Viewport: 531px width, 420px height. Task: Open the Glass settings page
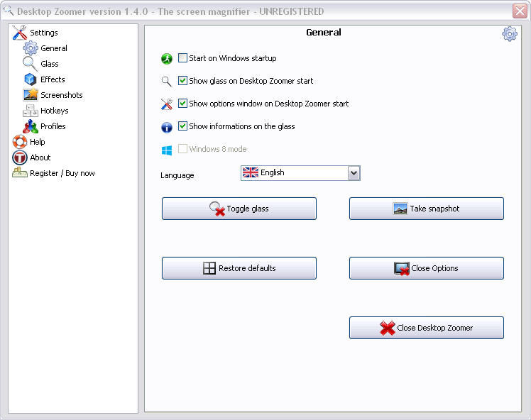pos(50,64)
